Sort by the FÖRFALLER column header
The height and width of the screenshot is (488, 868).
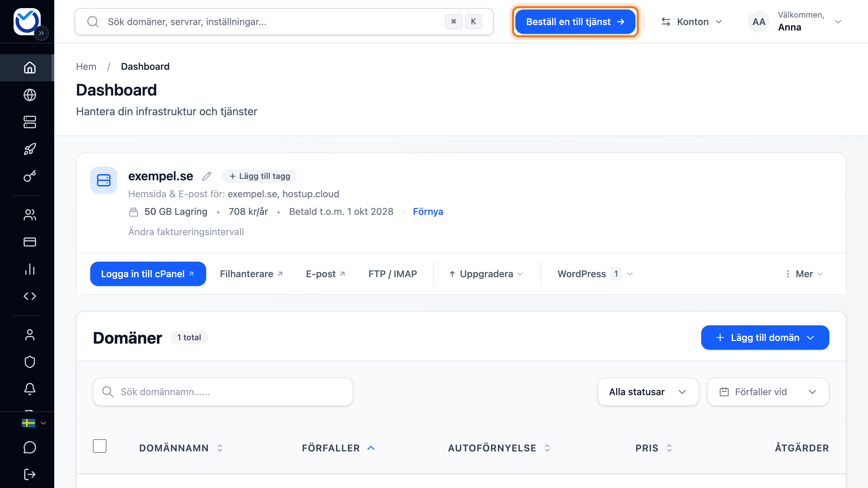[x=338, y=448]
